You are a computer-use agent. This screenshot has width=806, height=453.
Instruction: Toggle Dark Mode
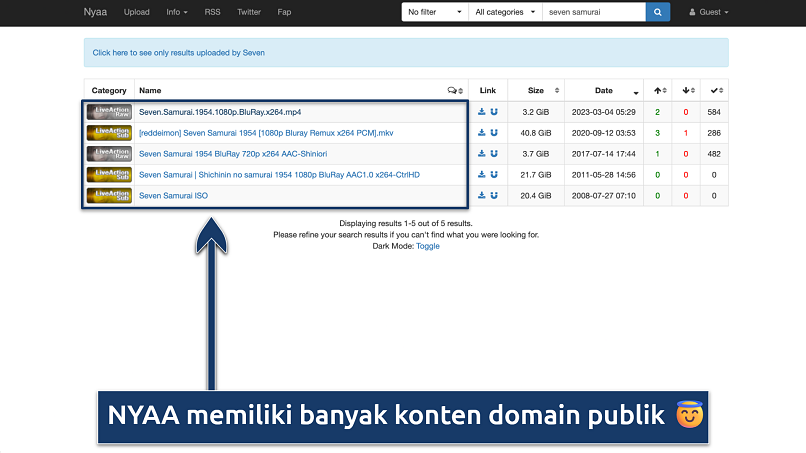(x=428, y=246)
